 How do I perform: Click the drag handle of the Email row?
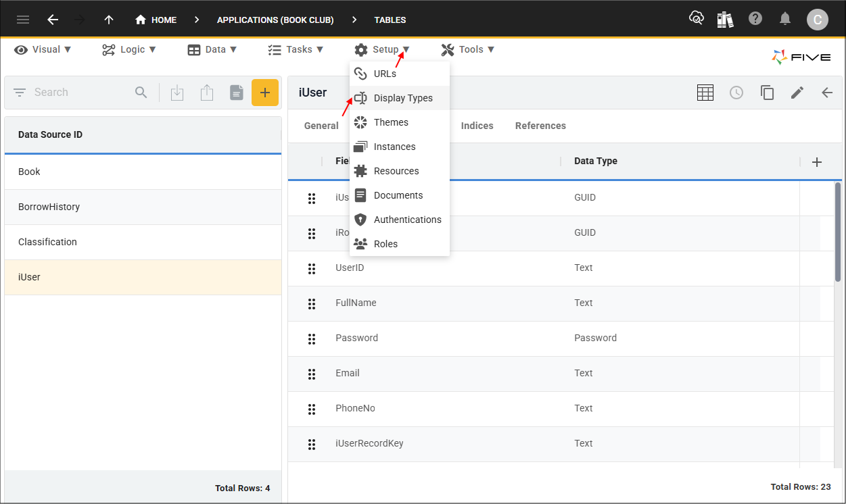(312, 374)
